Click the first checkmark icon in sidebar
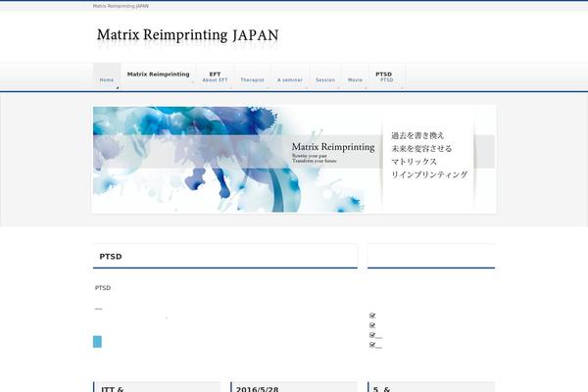 point(372,316)
